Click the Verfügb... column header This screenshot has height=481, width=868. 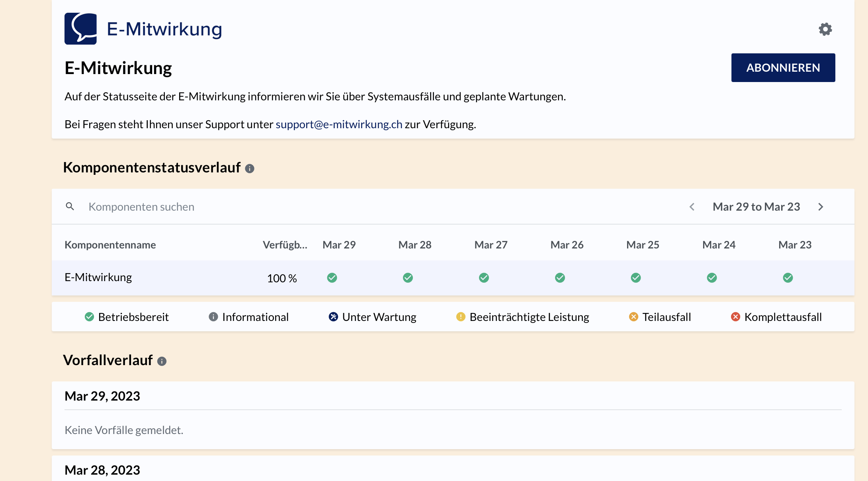(285, 244)
